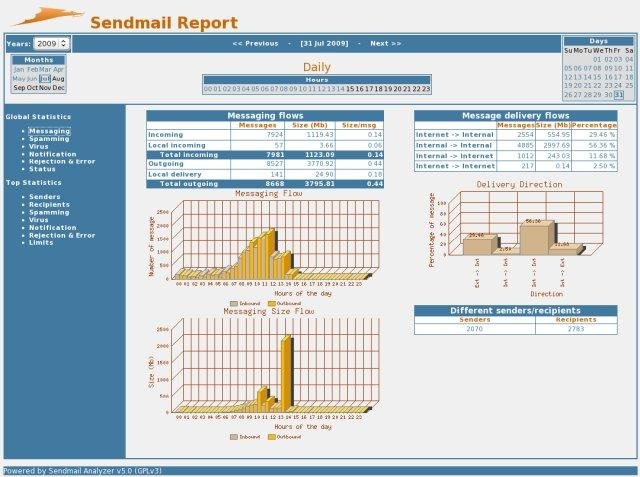The height and width of the screenshot is (477, 640).
Task: Open Messaging under Global Statistics
Action: click(x=49, y=131)
